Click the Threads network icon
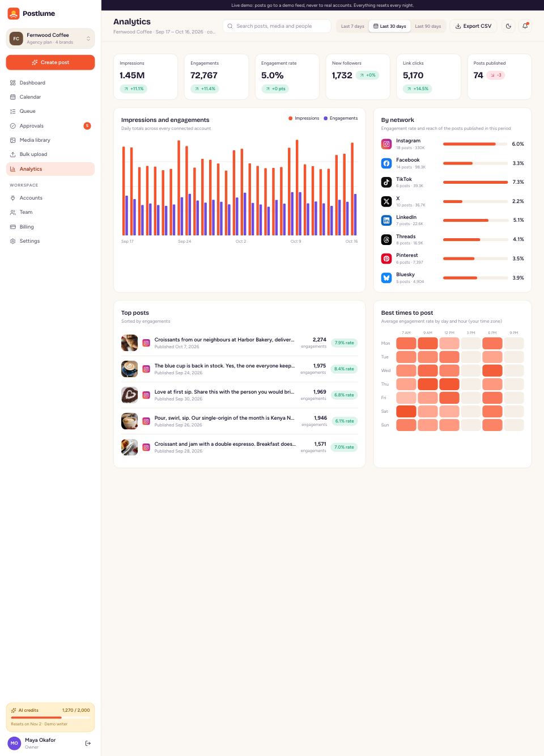 click(x=386, y=239)
